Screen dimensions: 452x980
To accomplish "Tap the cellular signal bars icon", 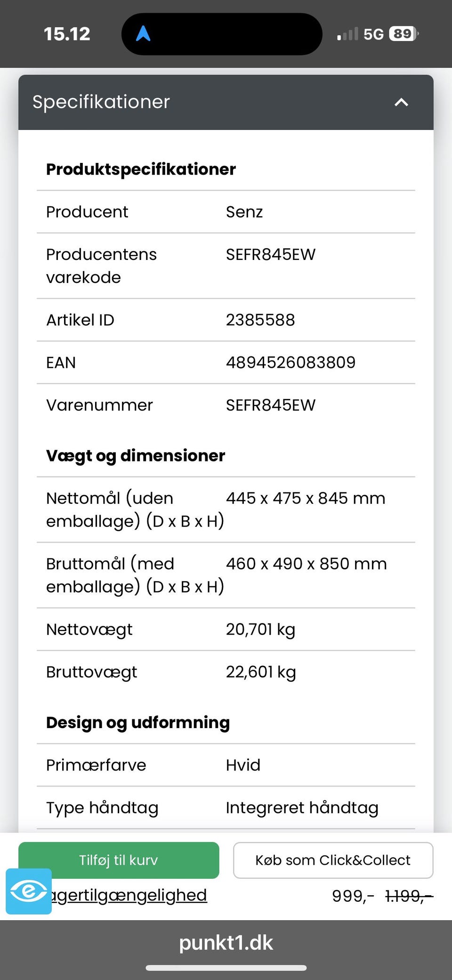I will pos(347,34).
